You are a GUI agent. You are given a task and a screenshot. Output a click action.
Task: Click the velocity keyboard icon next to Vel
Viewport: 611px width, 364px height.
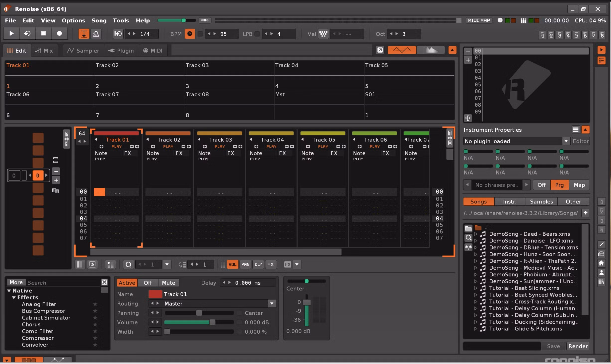coord(323,34)
